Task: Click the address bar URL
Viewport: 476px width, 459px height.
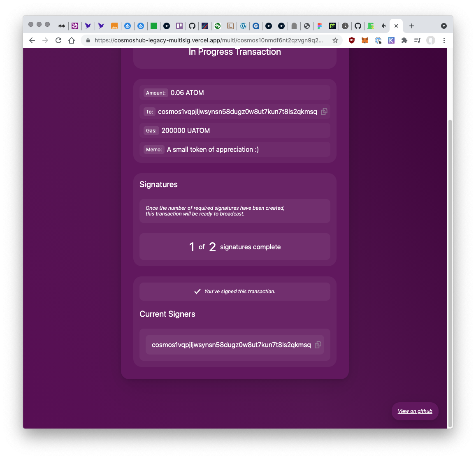Action: click(209, 40)
